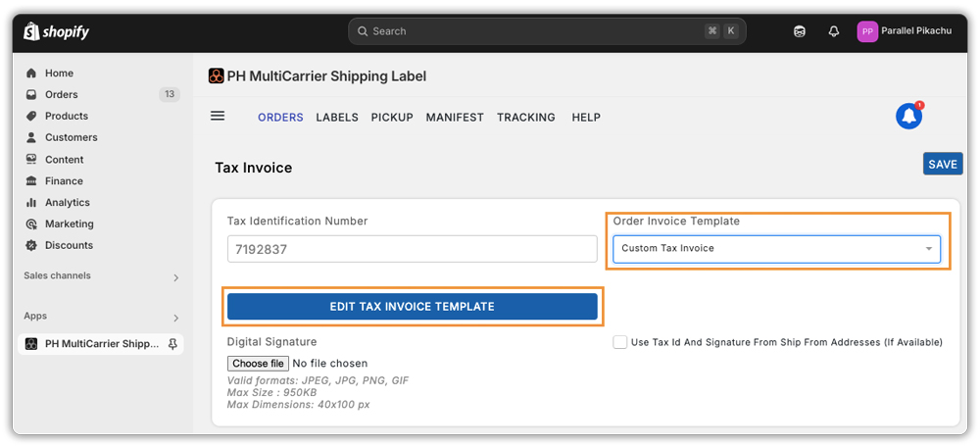Click EDIT TAX INVOICE TEMPLATE button
Screen dimensions: 980x447
[x=413, y=307]
